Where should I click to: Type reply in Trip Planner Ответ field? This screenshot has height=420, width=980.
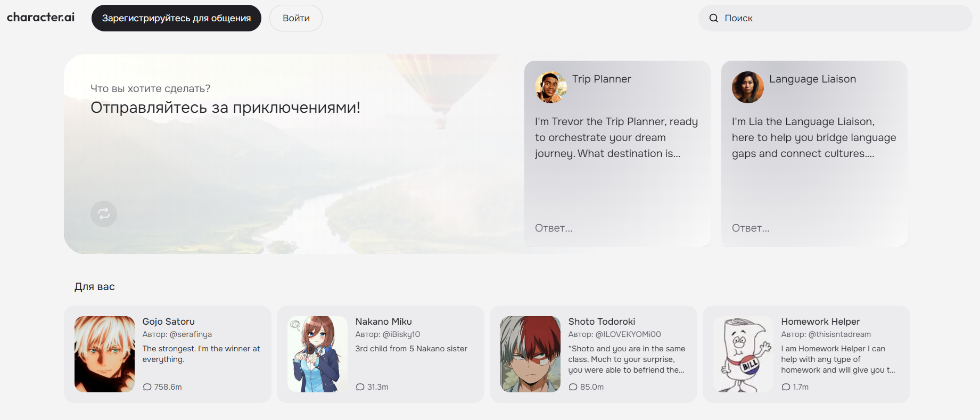point(612,228)
